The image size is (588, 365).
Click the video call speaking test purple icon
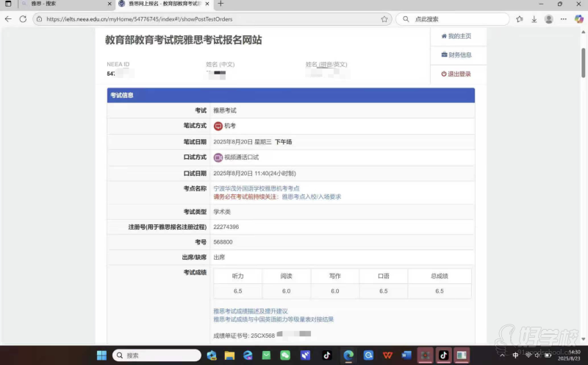(218, 157)
